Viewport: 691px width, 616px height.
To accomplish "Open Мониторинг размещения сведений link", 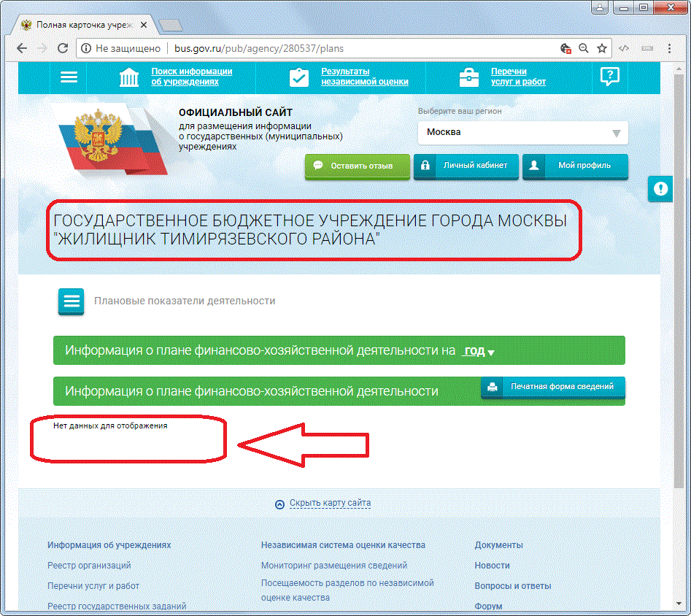I will tap(334, 566).
